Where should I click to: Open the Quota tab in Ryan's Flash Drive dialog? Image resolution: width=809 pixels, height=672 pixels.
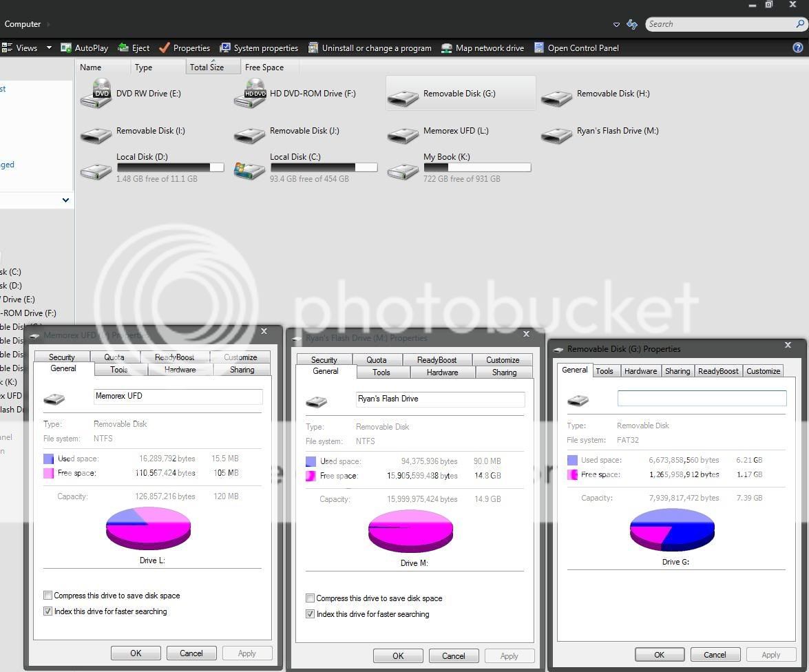tap(376, 359)
